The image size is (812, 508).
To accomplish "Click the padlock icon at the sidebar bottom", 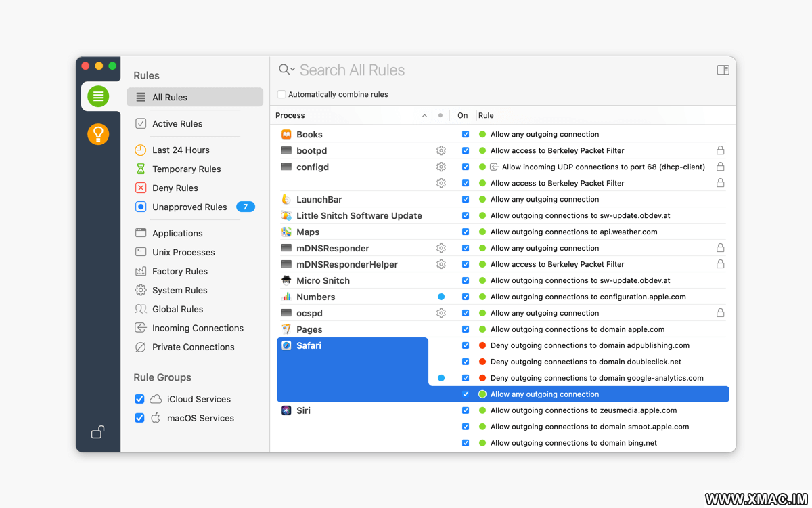I will (98, 432).
